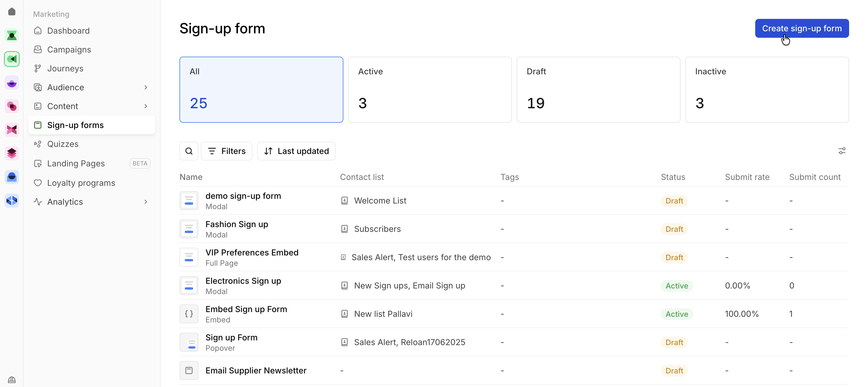This screenshot has height=387, width=868.
Task: Click the Embed Sign up Form braces icon
Action: [189, 314]
